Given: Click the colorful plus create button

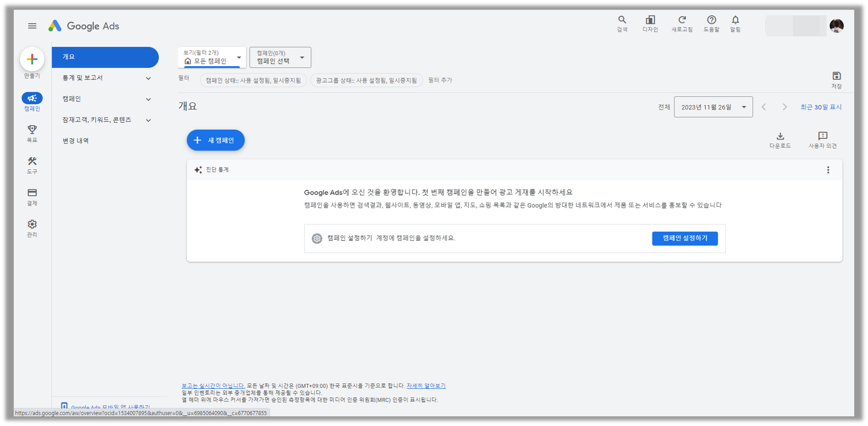Looking at the screenshot, I should pos(32,59).
